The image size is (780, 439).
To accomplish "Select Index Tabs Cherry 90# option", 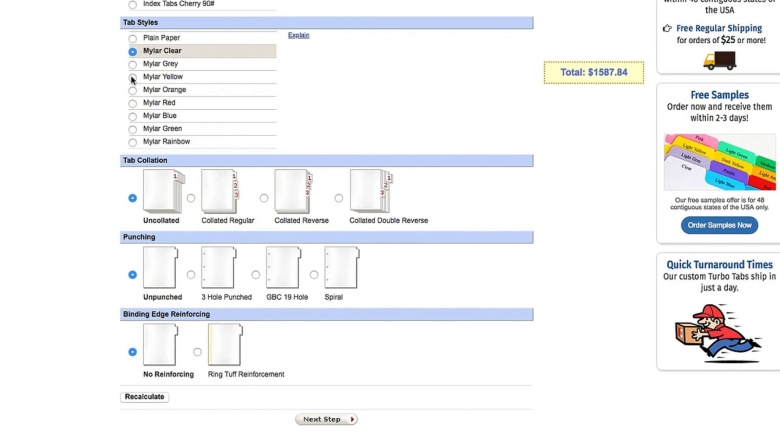I will [132, 4].
